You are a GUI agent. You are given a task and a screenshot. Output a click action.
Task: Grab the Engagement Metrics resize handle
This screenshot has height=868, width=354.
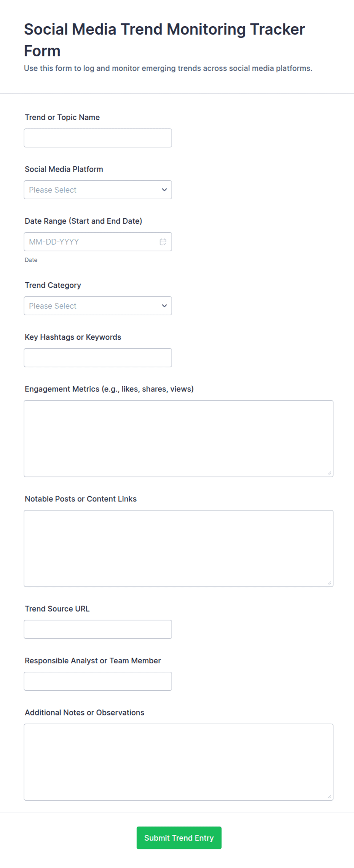pyautogui.click(x=329, y=473)
